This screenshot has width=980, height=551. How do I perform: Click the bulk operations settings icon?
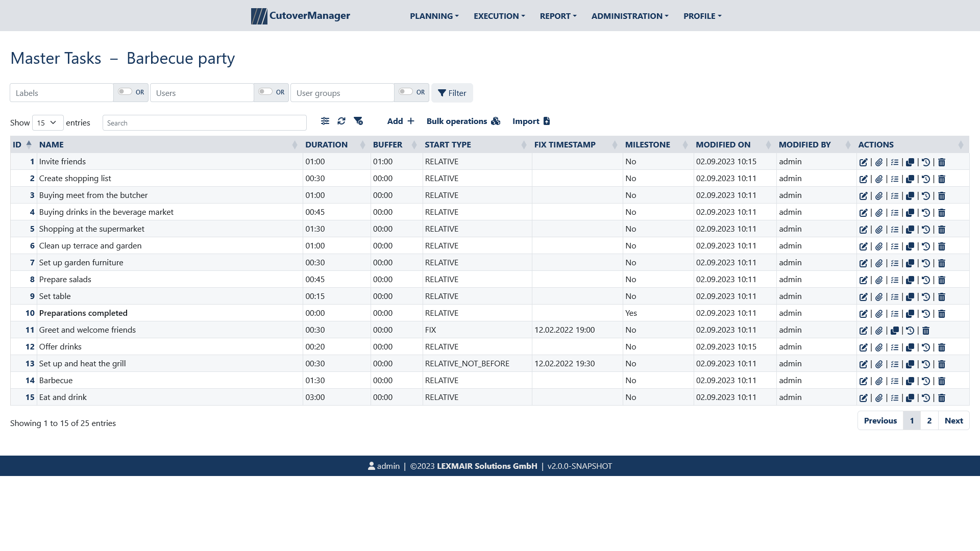click(494, 121)
